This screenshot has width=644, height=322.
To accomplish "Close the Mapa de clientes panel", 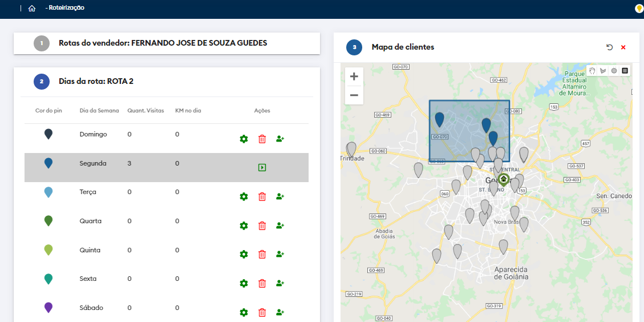I will [623, 47].
